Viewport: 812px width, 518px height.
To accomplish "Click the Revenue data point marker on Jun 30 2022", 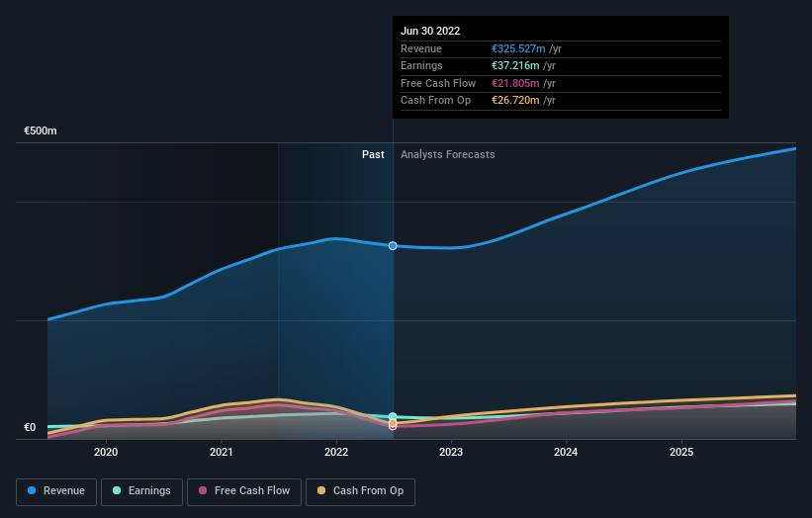I will point(393,246).
